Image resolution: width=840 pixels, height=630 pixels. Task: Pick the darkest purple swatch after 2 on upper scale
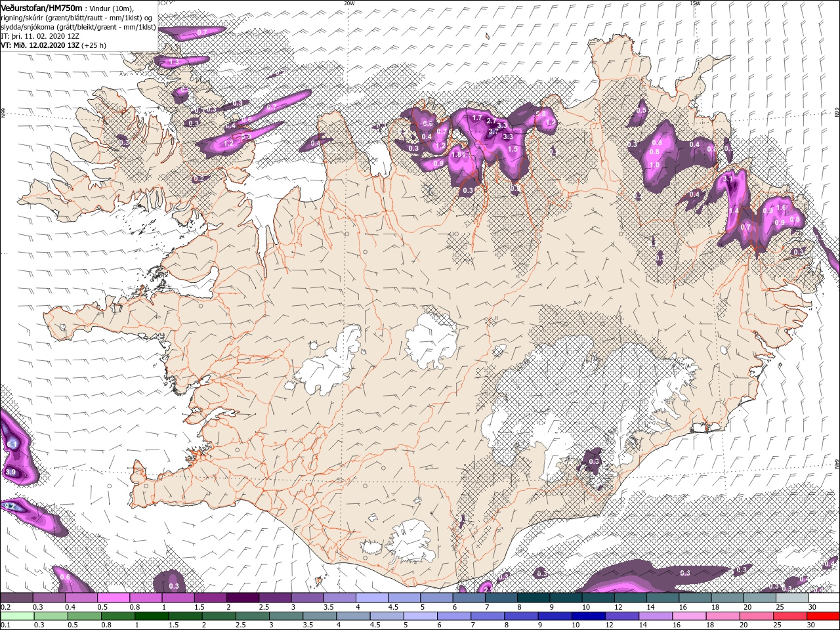click(243, 598)
